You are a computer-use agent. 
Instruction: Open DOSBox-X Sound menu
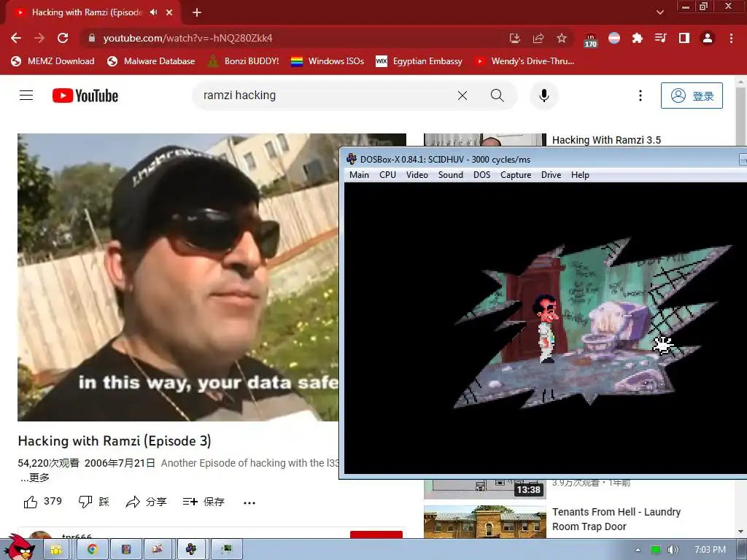451,175
